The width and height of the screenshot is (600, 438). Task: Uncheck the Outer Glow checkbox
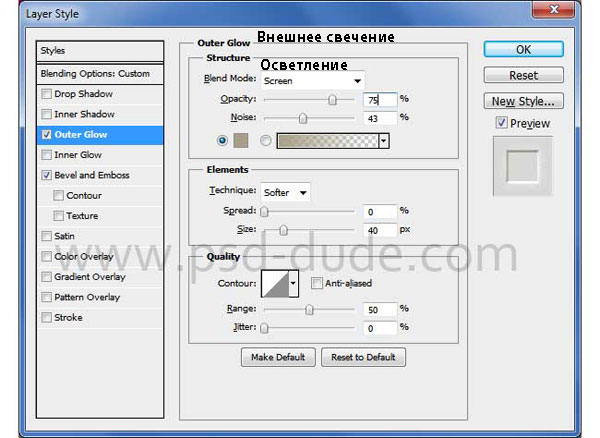click(x=46, y=134)
